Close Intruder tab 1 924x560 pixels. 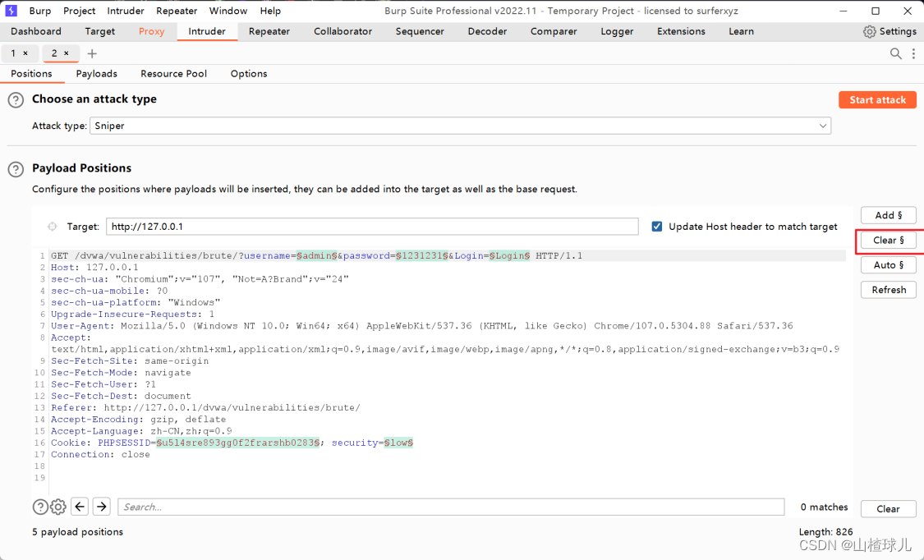pos(25,53)
